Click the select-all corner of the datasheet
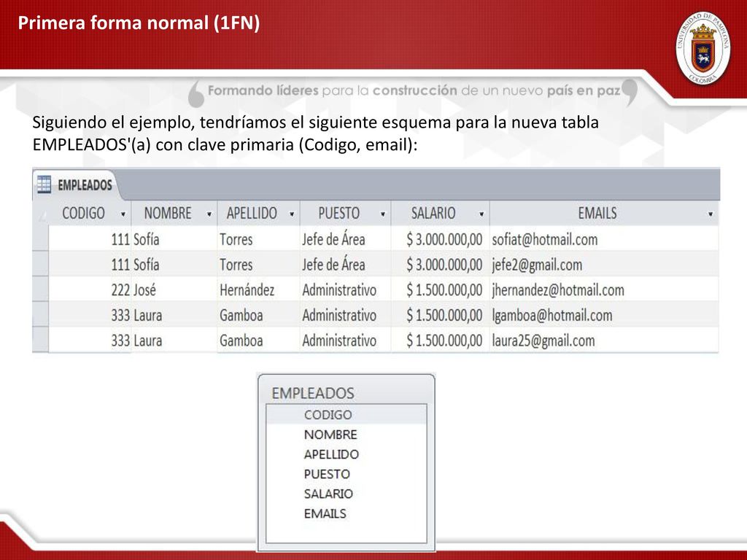This screenshot has height=560, width=747. [x=41, y=214]
